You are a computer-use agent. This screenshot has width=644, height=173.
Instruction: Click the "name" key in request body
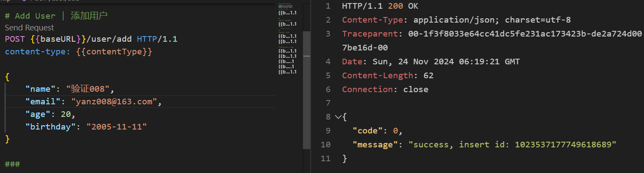click(x=40, y=89)
